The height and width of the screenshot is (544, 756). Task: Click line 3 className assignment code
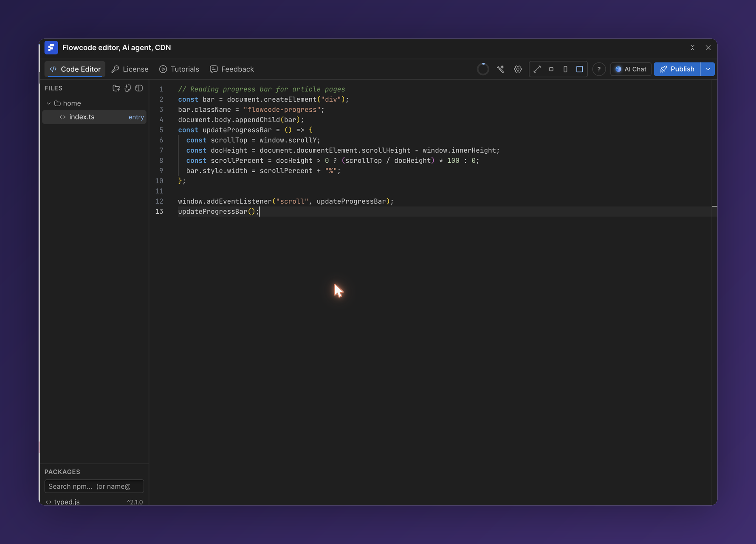click(x=251, y=110)
